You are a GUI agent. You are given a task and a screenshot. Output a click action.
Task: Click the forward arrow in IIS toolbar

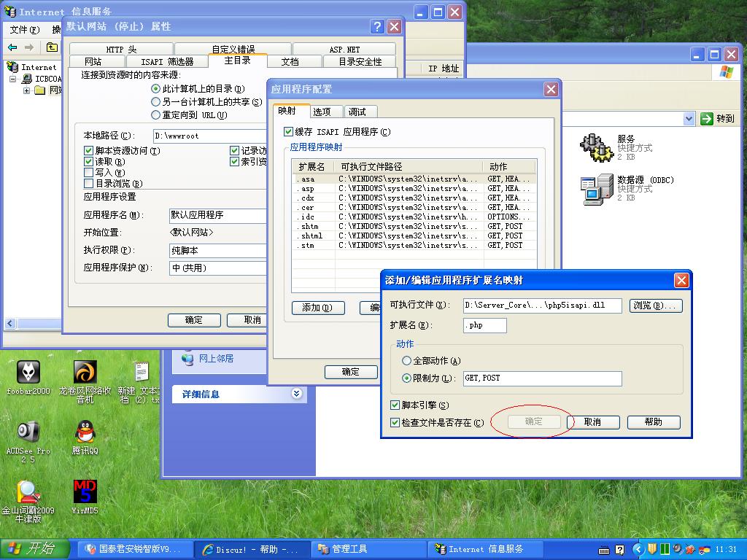pos(29,47)
